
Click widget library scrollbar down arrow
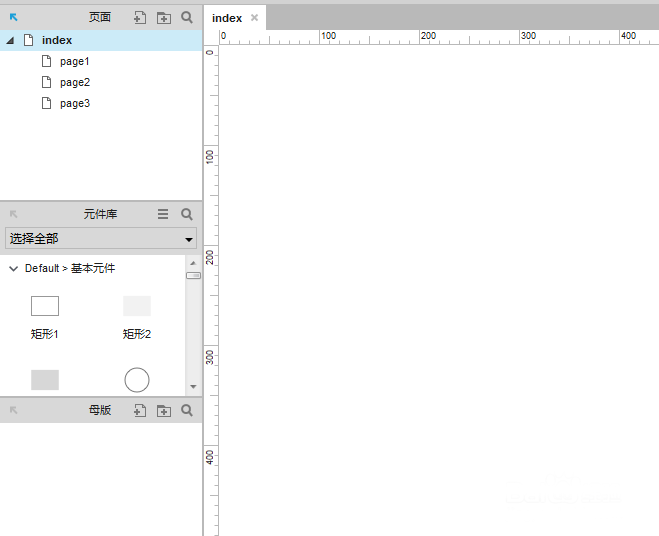(x=193, y=386)
